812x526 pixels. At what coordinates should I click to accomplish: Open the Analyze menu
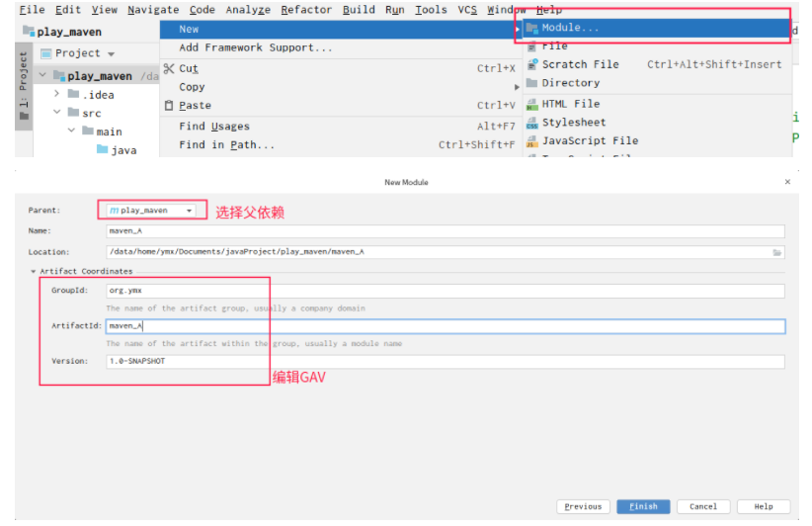(248, 10)
